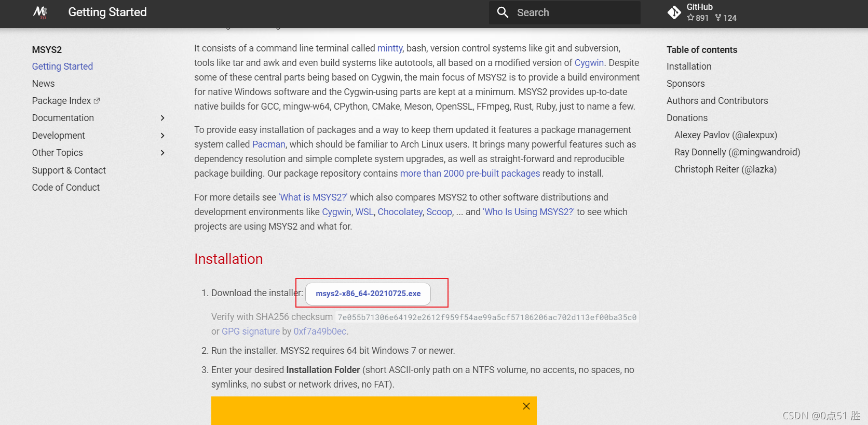Viewport: 868px width, 425px height.
Task: Open Getting Started in the sidebar
Action: [62, 67]
